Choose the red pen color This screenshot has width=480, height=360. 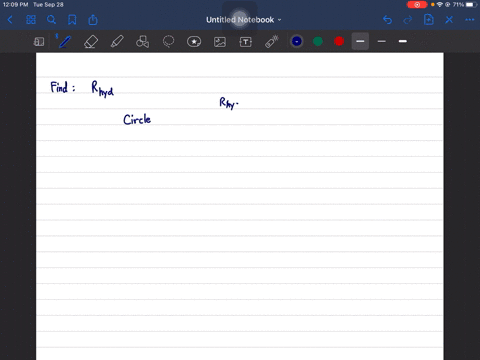[x=339, y=41]
